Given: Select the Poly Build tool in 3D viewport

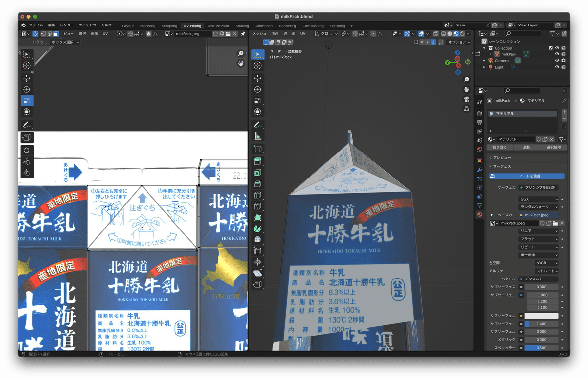Looking at the screenshot, I should click(258, 217).
